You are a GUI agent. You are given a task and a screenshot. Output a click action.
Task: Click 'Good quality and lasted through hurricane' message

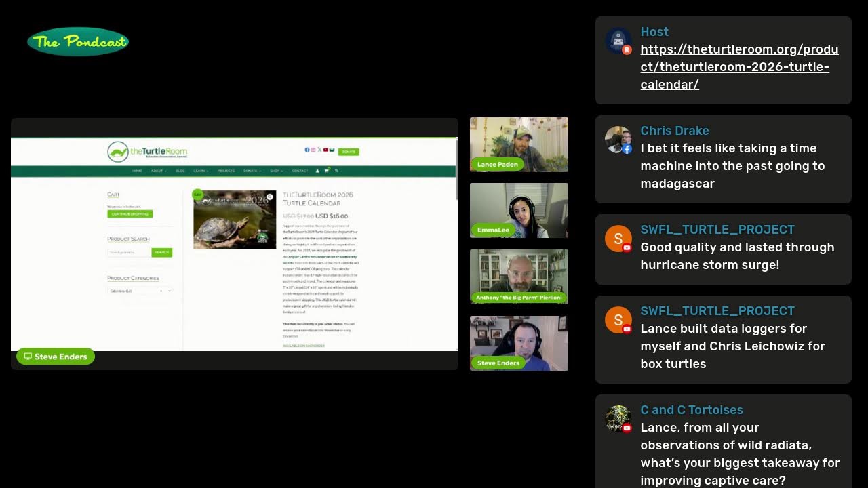[737, 256]
